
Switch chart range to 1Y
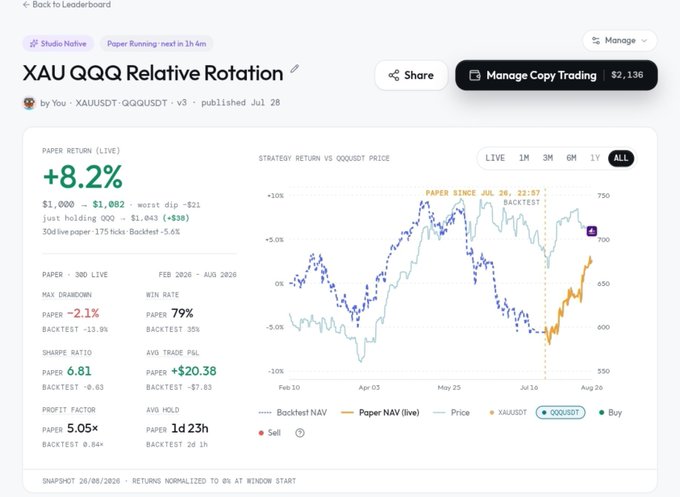point(595,158)
